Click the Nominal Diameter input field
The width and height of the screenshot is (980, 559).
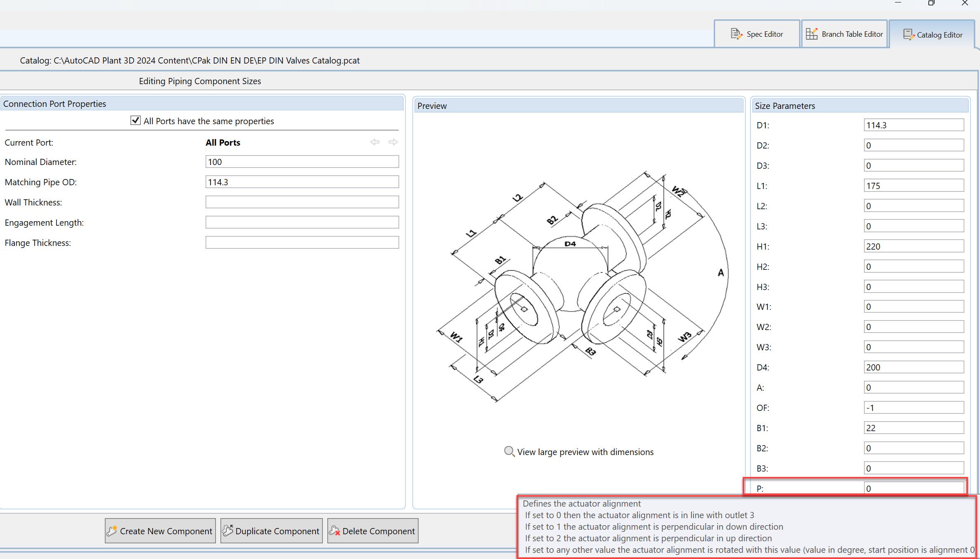click(302, 161)
